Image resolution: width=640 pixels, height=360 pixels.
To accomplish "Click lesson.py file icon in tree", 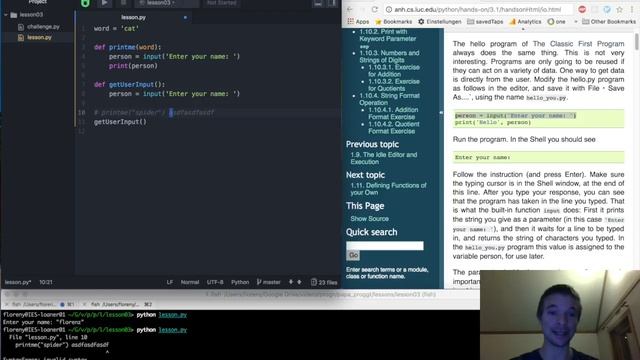I will point(21,38).
